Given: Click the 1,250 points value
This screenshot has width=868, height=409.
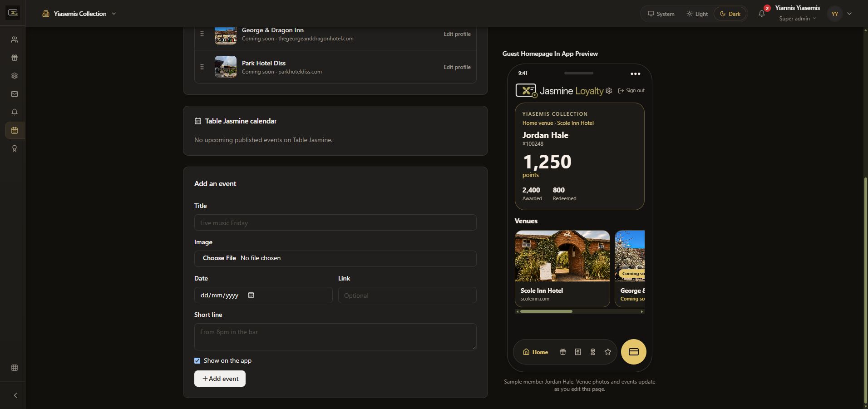Looking at the screenshot, I should [x=547, y=162].
